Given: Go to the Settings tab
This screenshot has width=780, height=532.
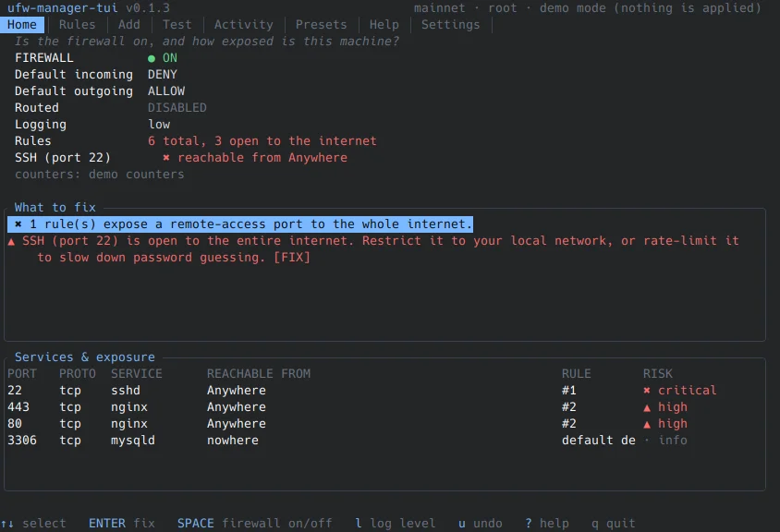Looking at the screenshot, I should click(451, 24).
